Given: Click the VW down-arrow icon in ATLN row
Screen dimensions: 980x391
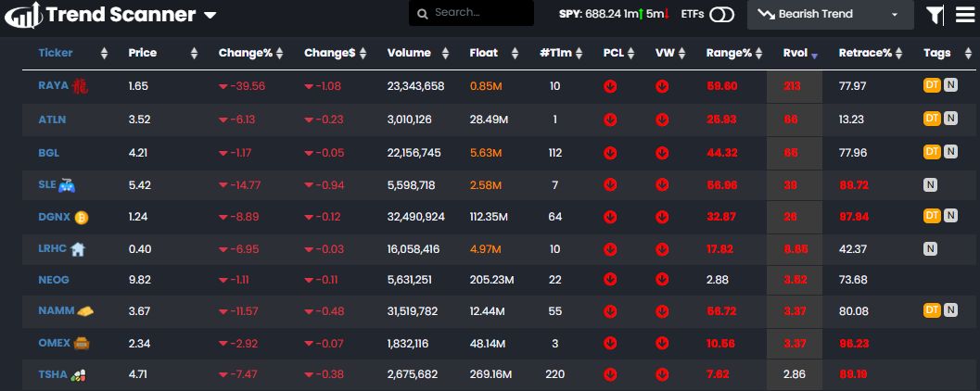Looking at the screenshot, I should [x=662, y=120].
